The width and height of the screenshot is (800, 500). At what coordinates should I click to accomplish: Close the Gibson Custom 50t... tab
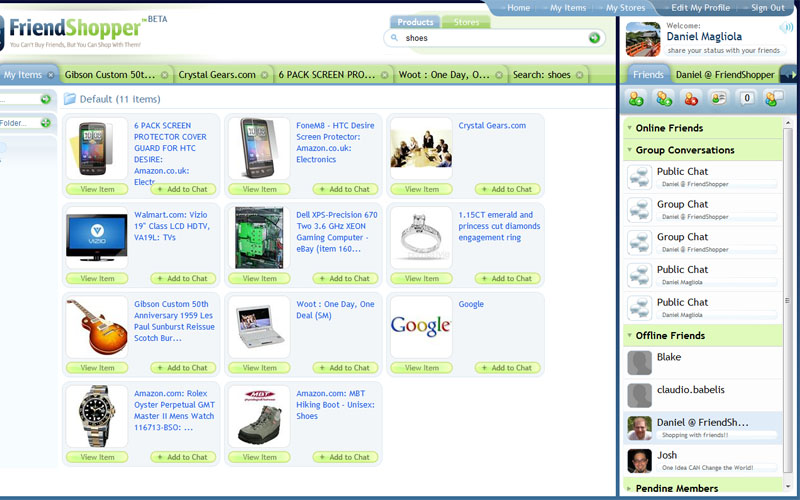164,75
